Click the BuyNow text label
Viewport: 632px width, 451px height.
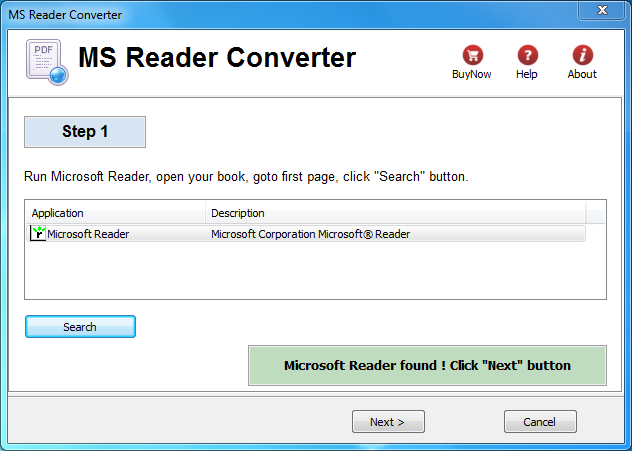472,74
